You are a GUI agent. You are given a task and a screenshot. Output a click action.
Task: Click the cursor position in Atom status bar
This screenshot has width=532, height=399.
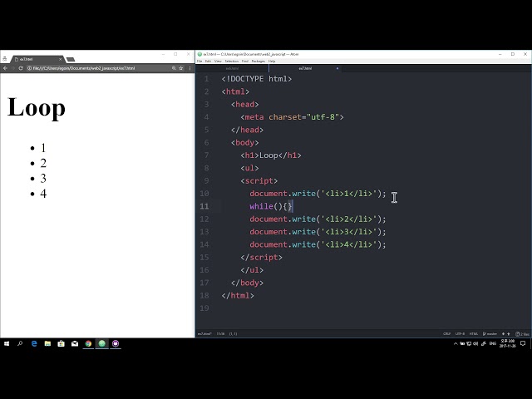[220, 334]
